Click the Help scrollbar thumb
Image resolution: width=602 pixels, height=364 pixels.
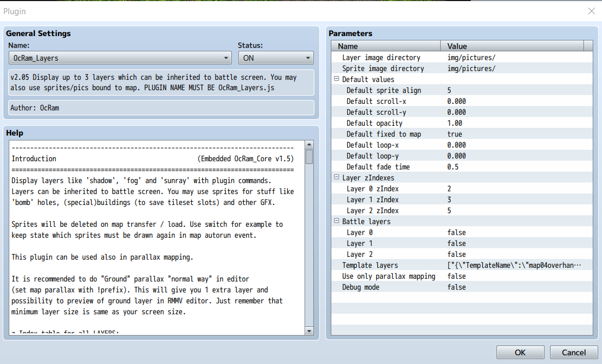(309, 157)
